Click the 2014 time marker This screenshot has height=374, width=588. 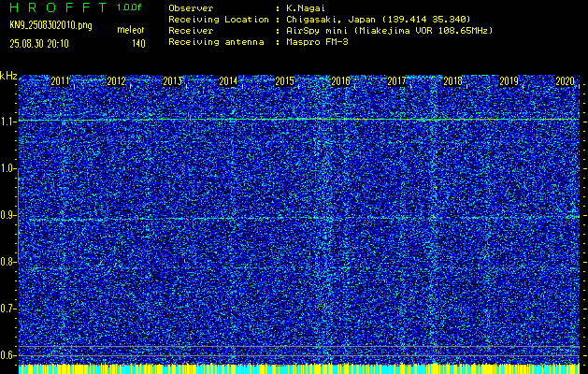[x=228, y=81]
